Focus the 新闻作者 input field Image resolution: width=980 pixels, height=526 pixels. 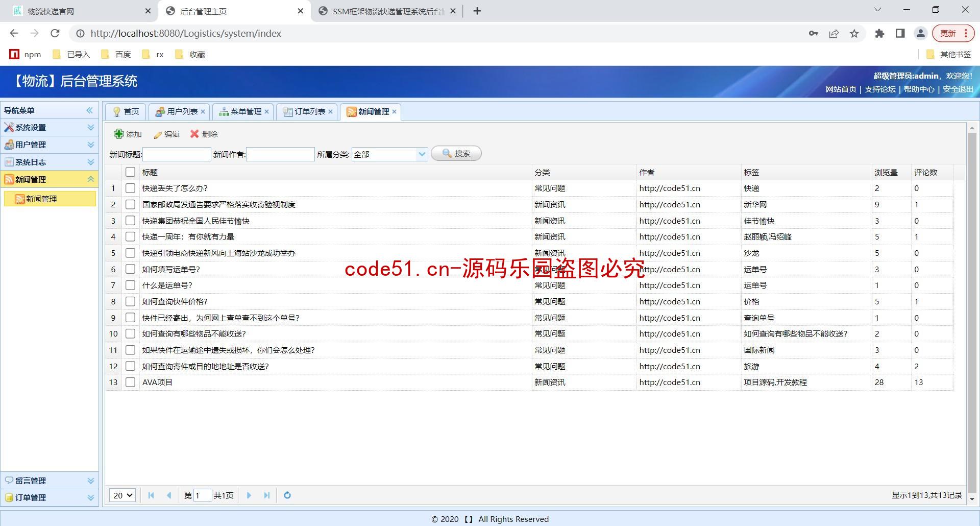(x=280, y=154)
